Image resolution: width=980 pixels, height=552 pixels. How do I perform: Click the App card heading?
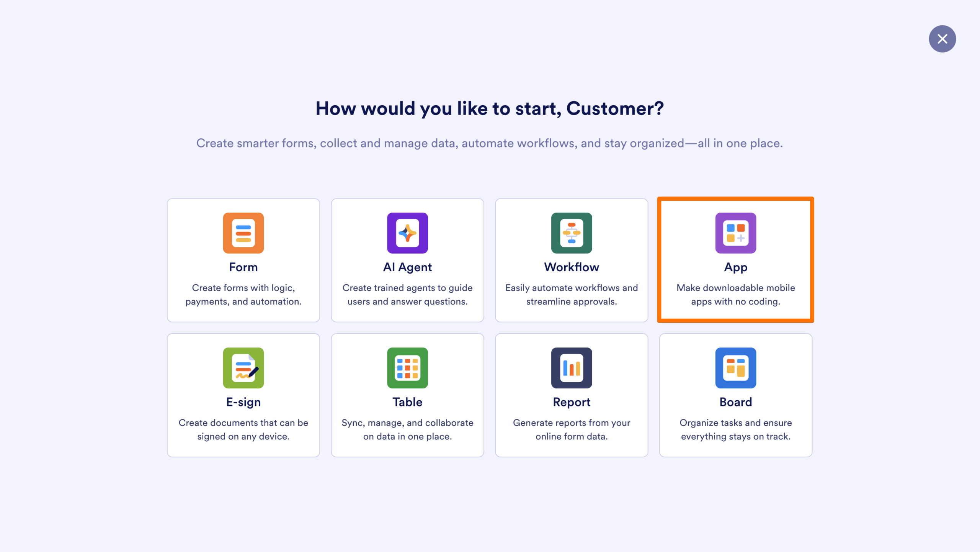pyautogui.click(x=735, y=267)
